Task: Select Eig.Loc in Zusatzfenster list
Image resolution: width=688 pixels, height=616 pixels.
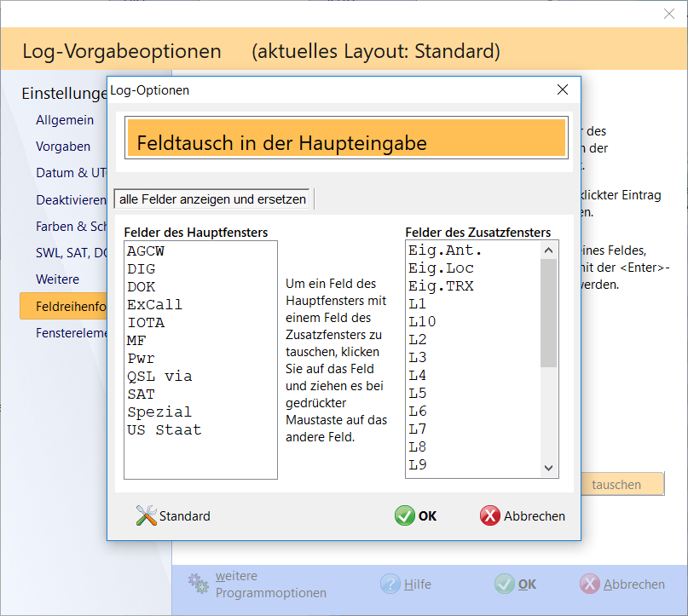Action: tap(473, 268)
